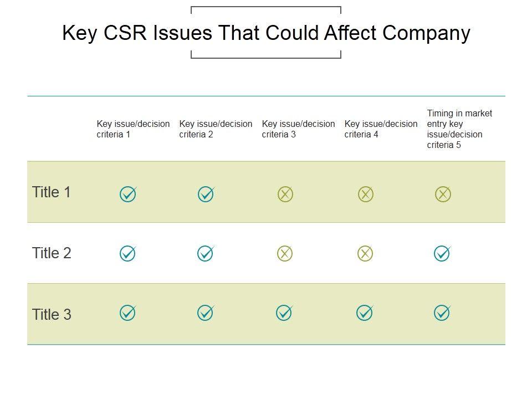
Task: Click Title 1 criteria 3 cross icon
Action: coord(284,194)
